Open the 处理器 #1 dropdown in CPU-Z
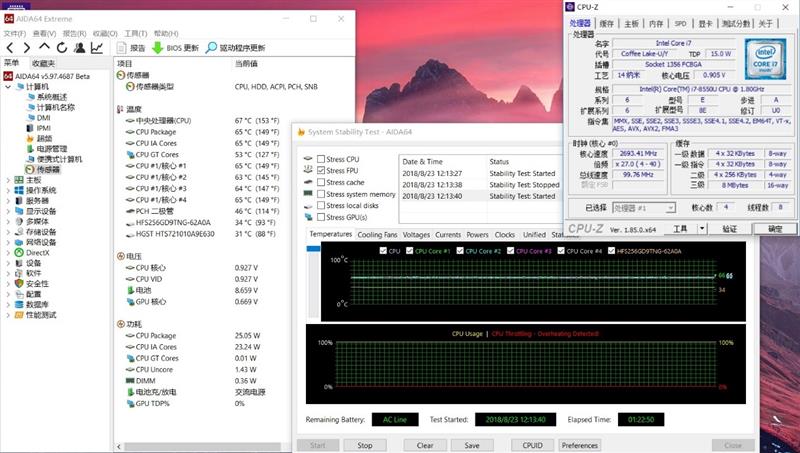The height and width of the screenshot is (453, 800). point(644,208)
